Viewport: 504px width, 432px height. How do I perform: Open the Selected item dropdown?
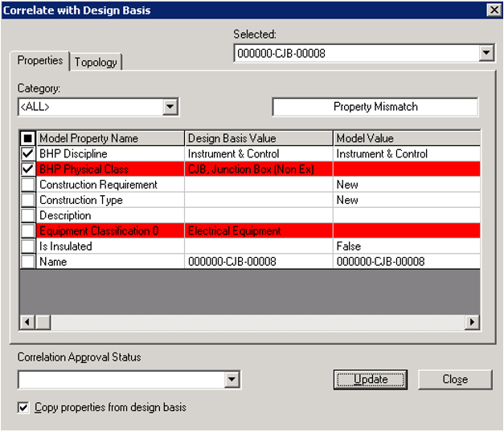tap(486, 54)
